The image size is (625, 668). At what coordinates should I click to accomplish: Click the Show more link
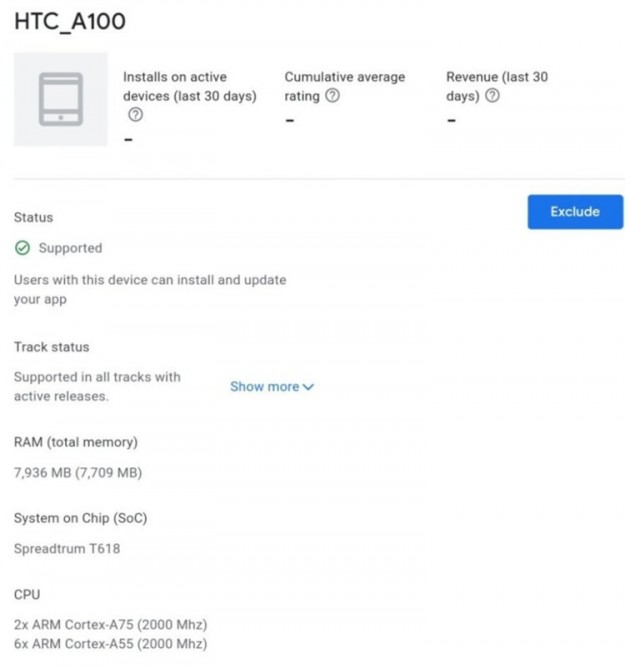264,387
